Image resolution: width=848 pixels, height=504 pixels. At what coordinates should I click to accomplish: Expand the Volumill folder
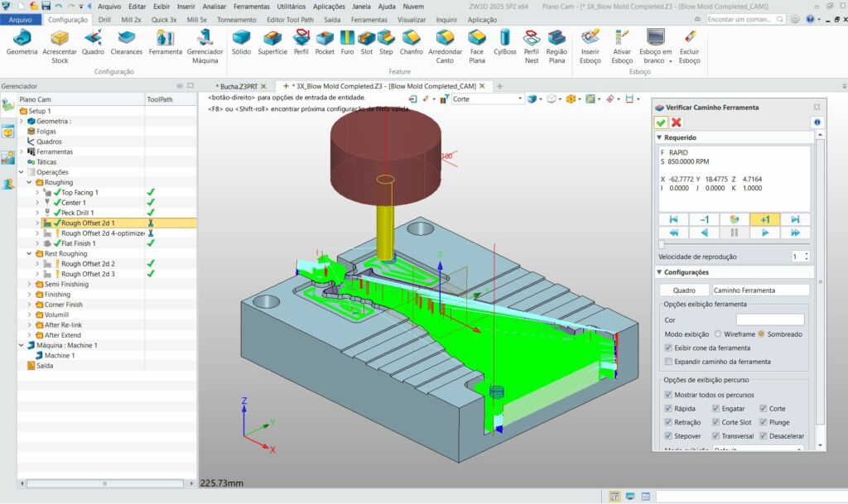pos(29,314)
